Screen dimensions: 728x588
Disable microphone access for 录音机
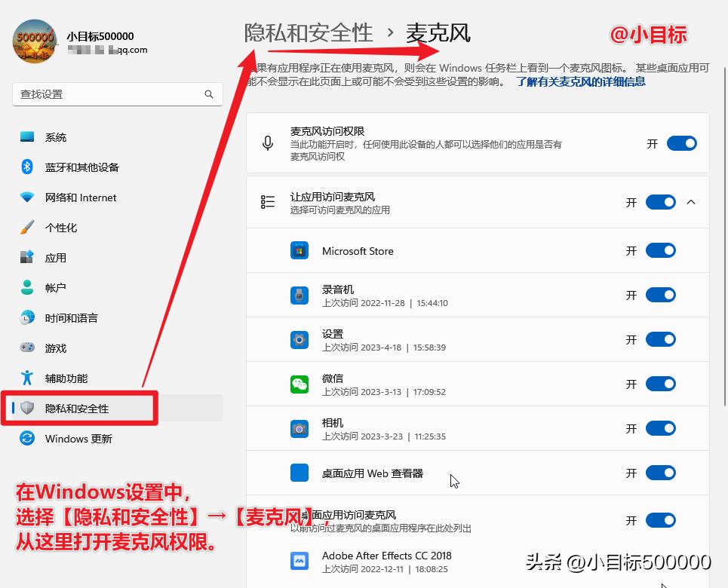[661, 295]
